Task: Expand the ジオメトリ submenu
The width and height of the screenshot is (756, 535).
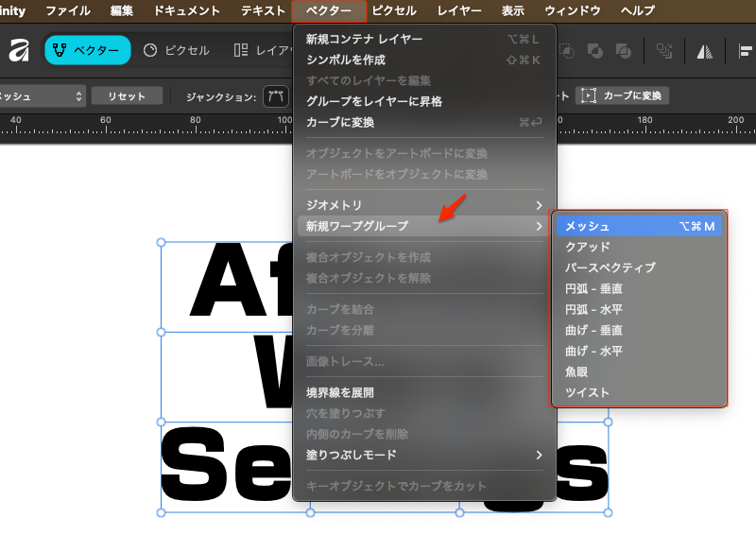Action: pos(423,205)
